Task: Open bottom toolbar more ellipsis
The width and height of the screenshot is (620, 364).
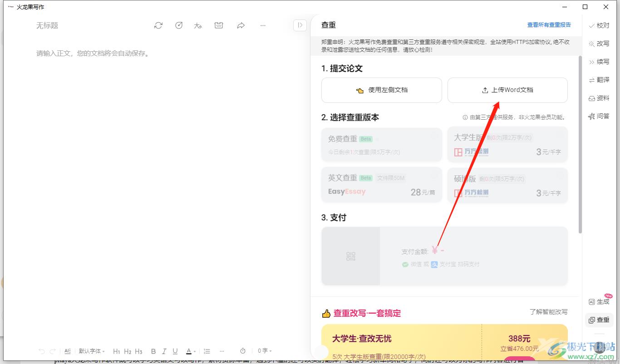Action: (x=222, y=351)
